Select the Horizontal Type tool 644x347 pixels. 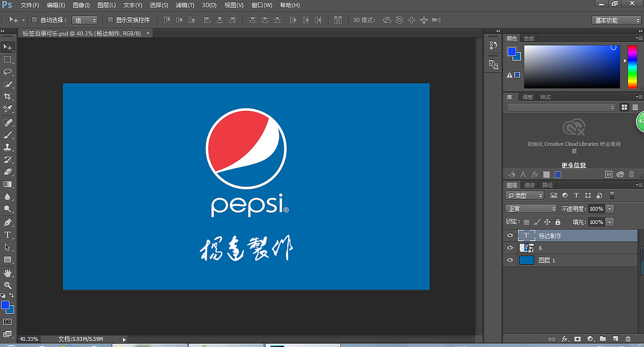tap(8, 235)
